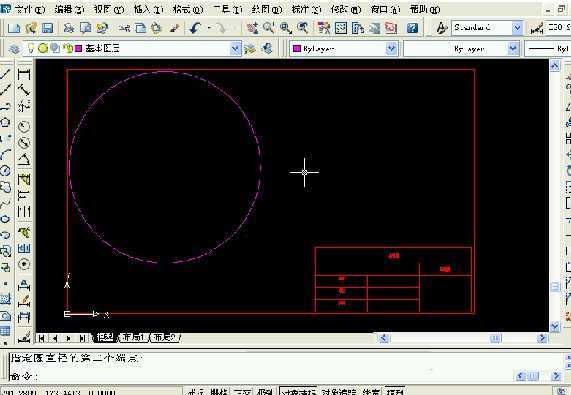
Task: Click the Dimension Style icon
Action: coord(537,28)
